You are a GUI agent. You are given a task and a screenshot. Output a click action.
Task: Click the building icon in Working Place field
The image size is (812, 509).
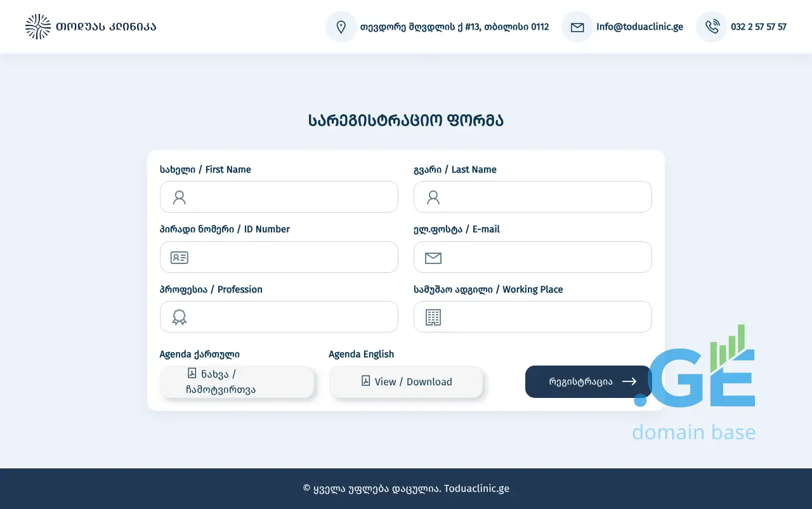click(433, 317)
